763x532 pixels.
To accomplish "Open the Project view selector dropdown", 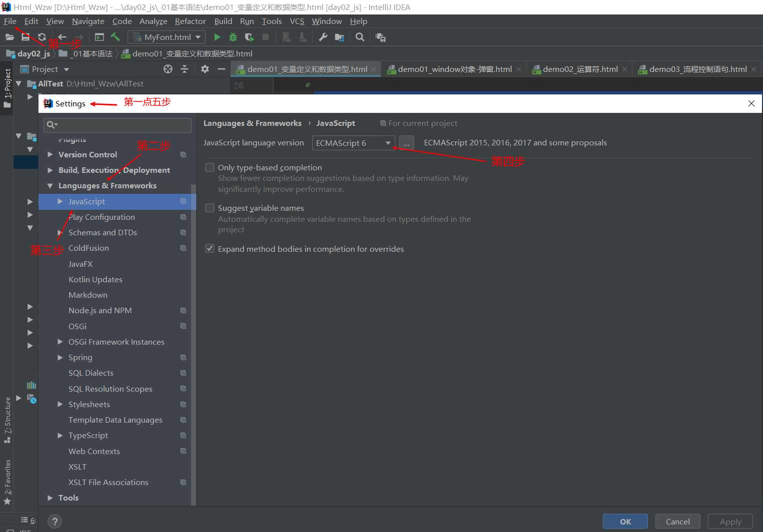I will coord(66,69).
